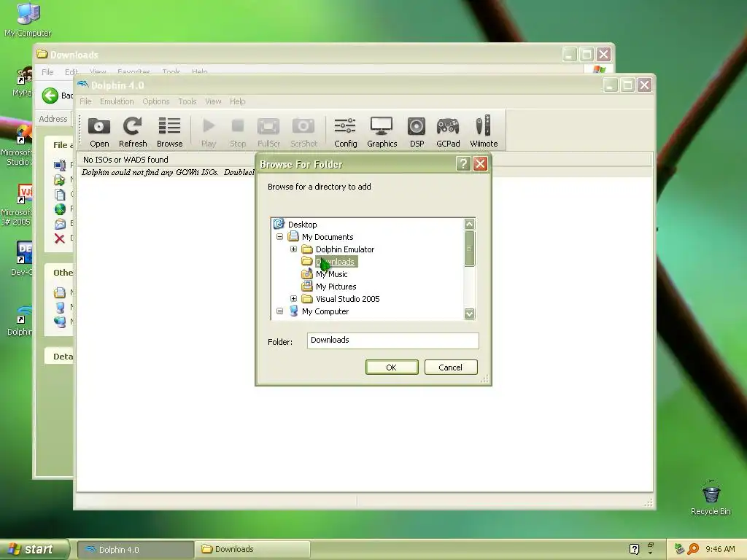Switch to Dolphin 4.0 taskbar button

point(135,550)
